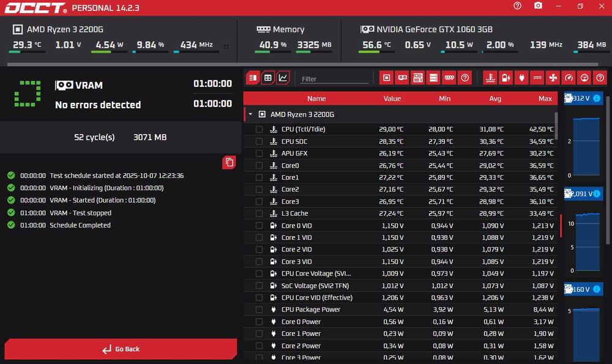This screenshot has width=612, height=364.
Task: Click the 'No errors detected' status text
Action: pyautogui.click(x=97, y=105)
